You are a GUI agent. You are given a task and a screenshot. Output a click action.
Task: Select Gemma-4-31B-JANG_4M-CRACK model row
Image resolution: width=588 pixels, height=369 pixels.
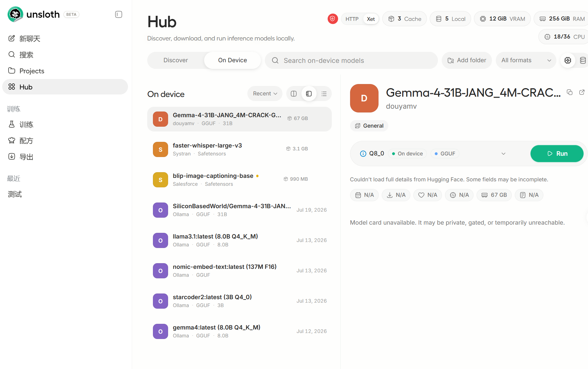click(x=239, y=119)
